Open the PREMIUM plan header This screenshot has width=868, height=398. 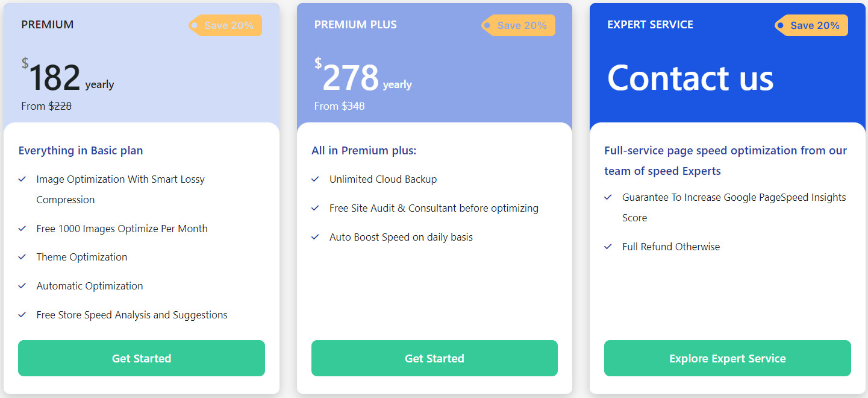click(48, 25)
